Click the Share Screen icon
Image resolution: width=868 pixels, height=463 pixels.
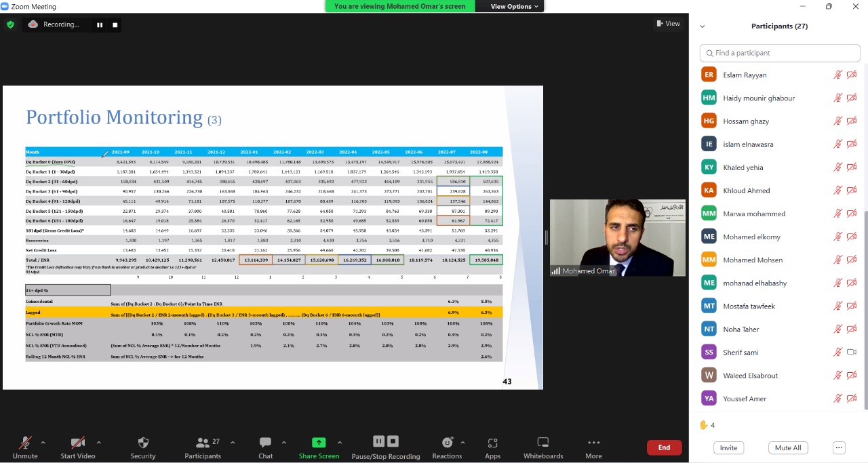[x=319, y=443]
